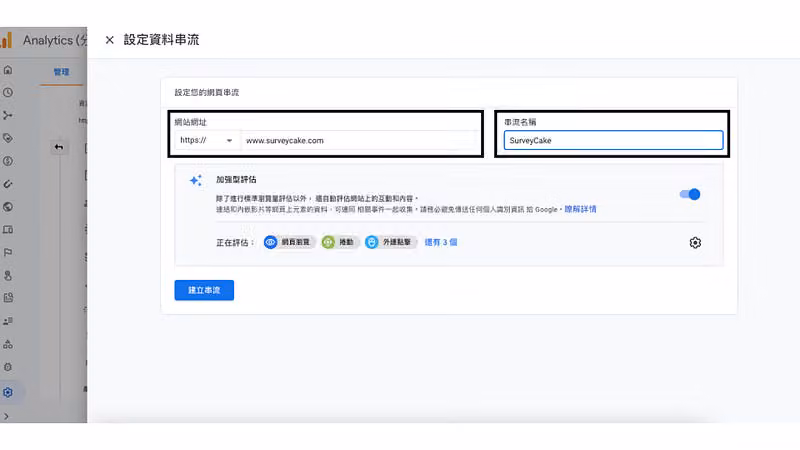The width and height of the screenshot is (800, 450).
Task: Open the globe demographics icon in sidebar
Action: (8, 207)
